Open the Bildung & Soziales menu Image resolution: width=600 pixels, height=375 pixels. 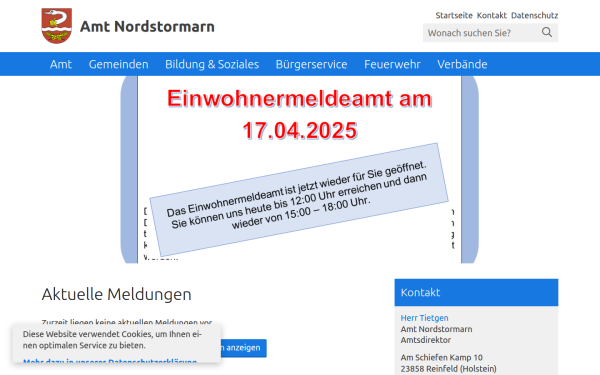pos(212,64)
